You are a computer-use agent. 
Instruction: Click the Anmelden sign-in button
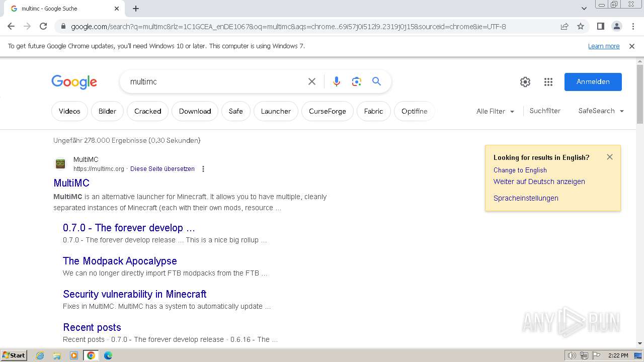[593, 82]
